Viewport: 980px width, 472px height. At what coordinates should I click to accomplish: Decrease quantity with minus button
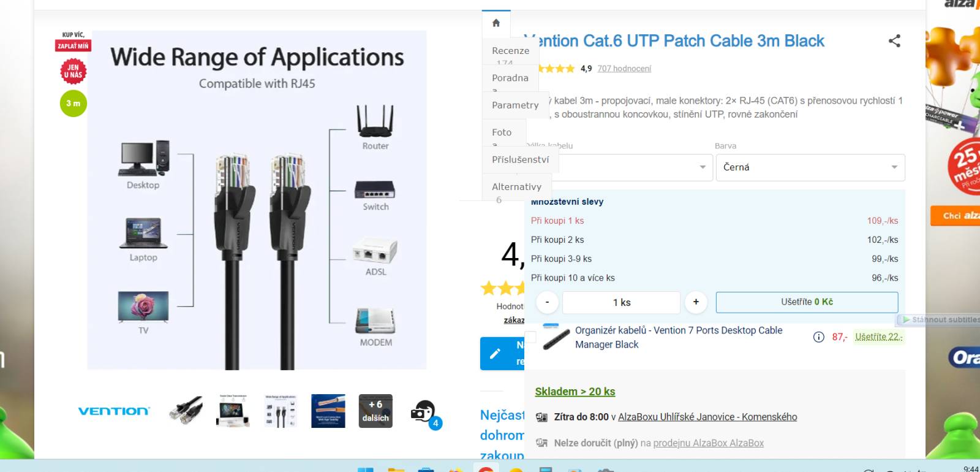pyautogui.click(x=548, y=302)
